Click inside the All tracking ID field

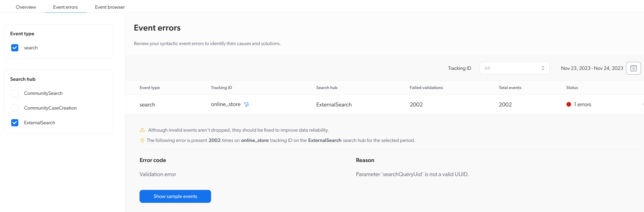[505, 68]
